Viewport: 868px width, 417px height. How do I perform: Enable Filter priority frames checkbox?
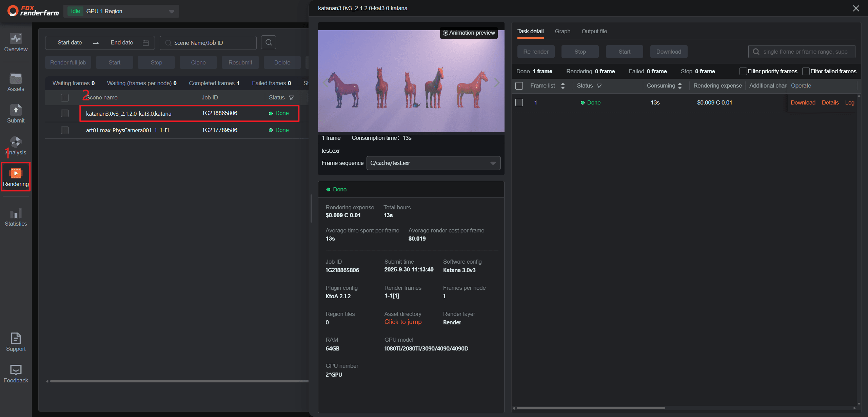click(743, 71)
